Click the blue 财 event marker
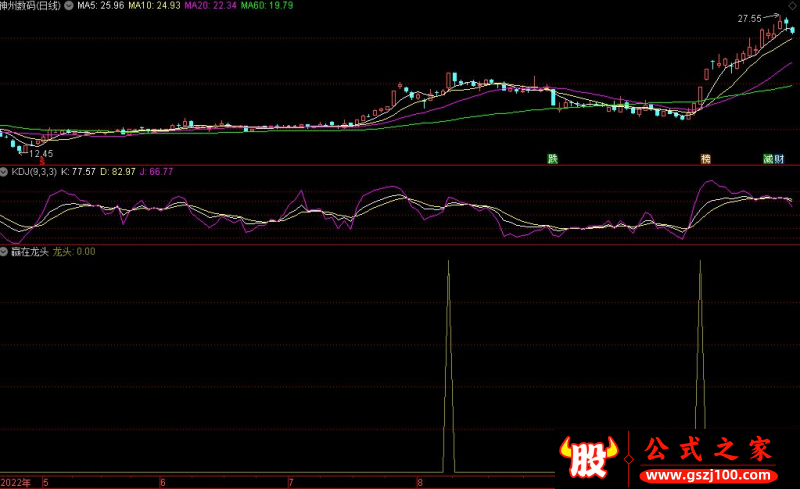Image resolution: width=800 pixels, height=489 pixels. coord(779,159)
